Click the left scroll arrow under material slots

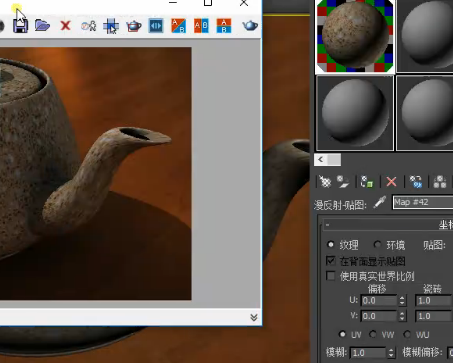(321, 160)
